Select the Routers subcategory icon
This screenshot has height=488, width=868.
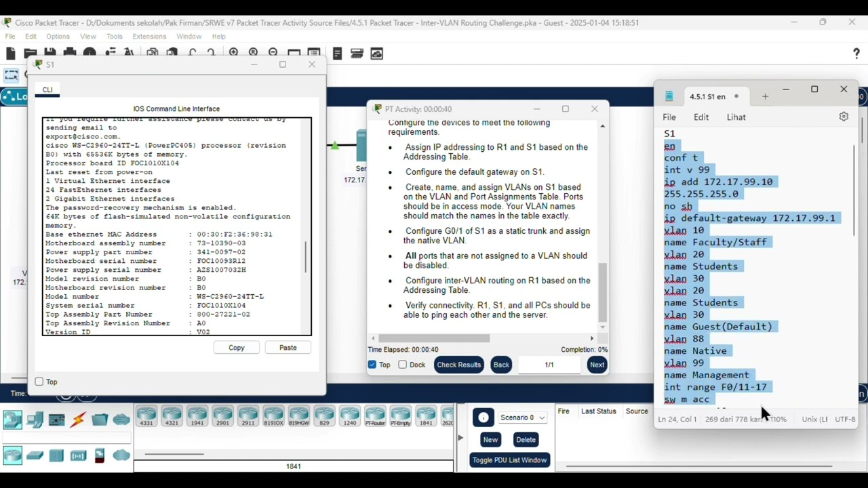pyautogui.click(x=12, y=455)
